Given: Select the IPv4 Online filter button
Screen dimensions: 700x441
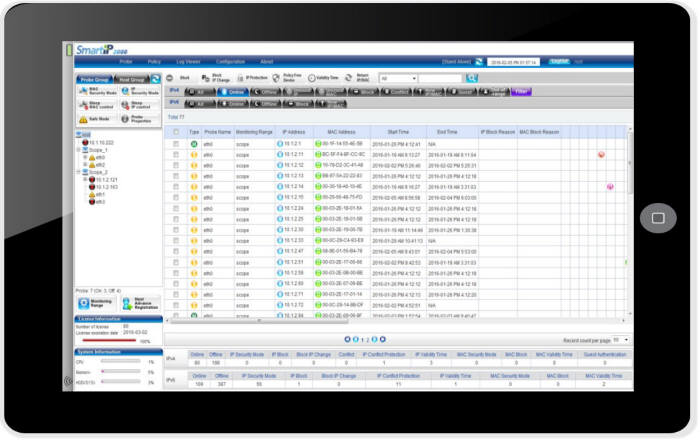Looking at the screenshot, I should click(233, 92).
